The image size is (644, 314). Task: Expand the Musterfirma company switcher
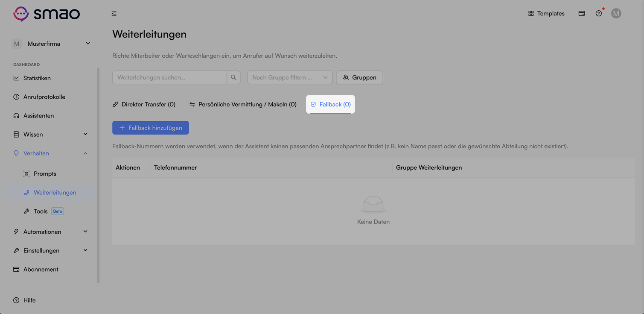tap(51, 44)
